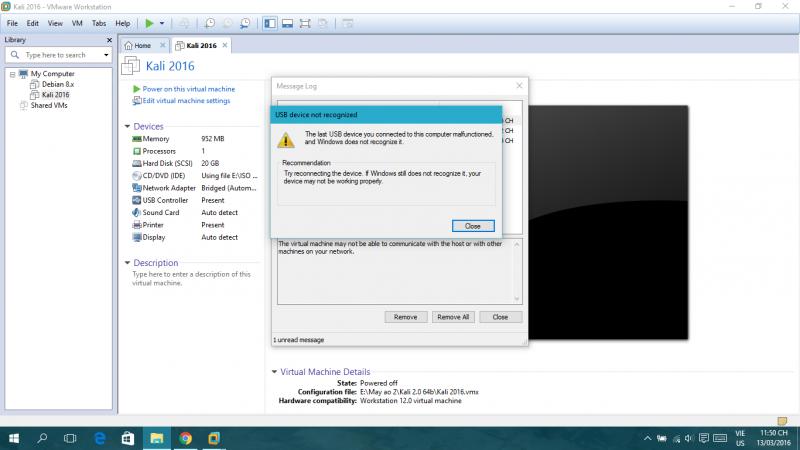The height and width of the screenshot is (450, 800).
Task: Show hidden tray icons chevron
Action: pos(647,438)
